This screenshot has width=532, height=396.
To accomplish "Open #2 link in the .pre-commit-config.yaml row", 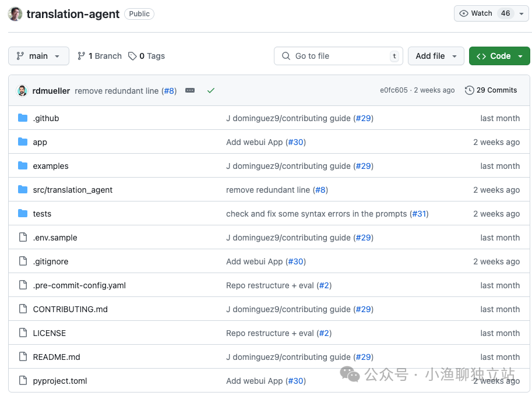I will click(x=324, y=285).
